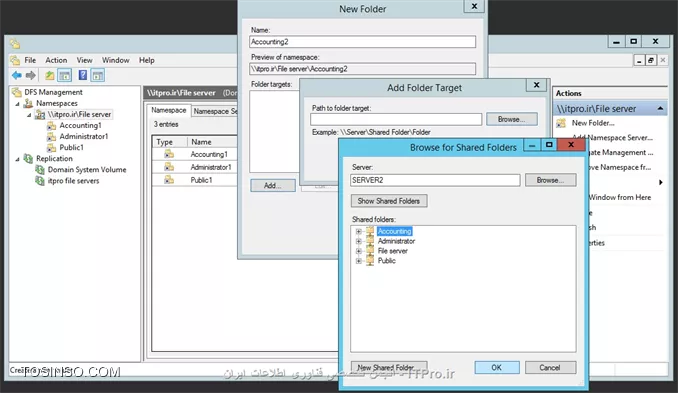The image size is (678, 393).
Task: Select the Accounting shared folder icon
Action: coord(370,231)
